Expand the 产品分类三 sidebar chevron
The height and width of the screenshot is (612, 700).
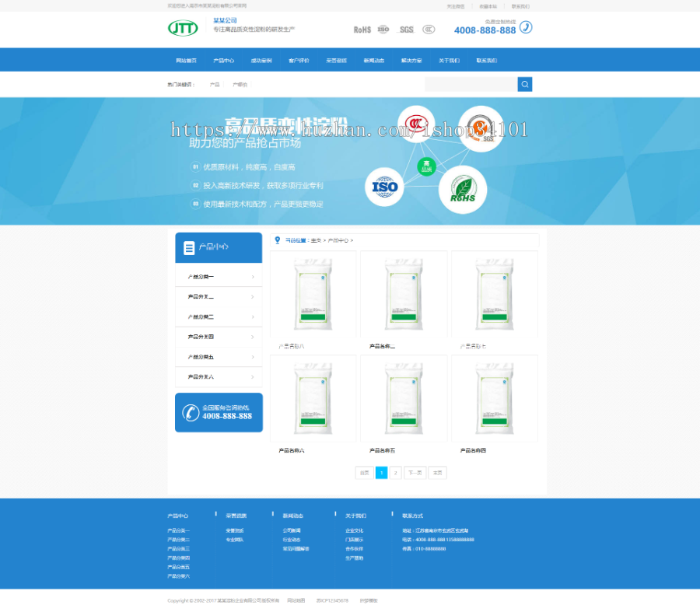253,317
